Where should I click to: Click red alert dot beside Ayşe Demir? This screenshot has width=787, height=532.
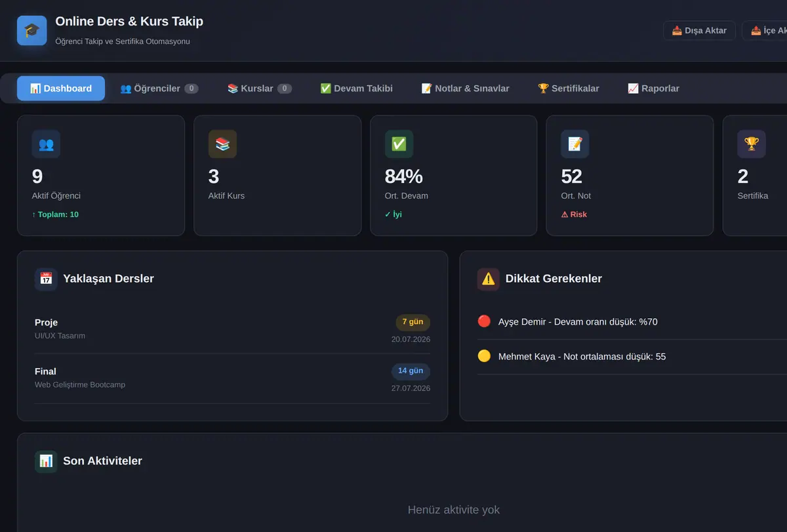click(x=484, y=321)
